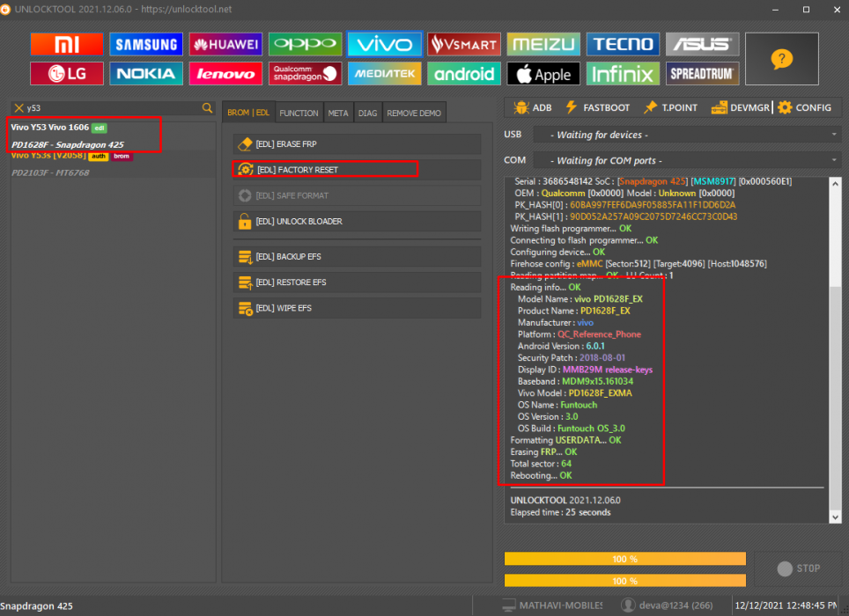This screenshot has width=849, height=616.
Task: Pick the ASUS brand logo
Action: click(x=703, y=44)
